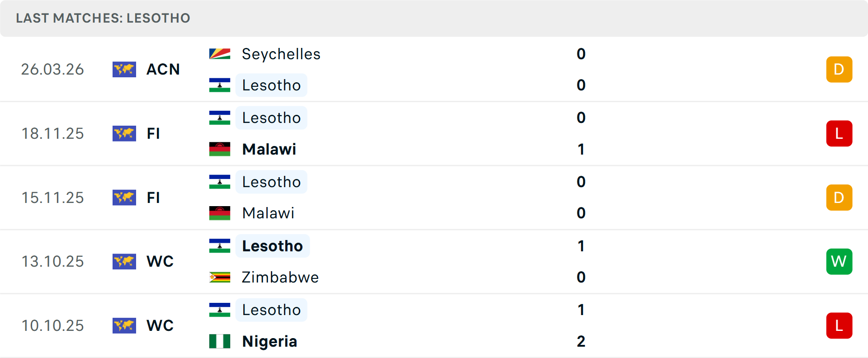868x358 pixels.
Task: Click the score 1 beside Malawi
Action: tap(581, 149)
